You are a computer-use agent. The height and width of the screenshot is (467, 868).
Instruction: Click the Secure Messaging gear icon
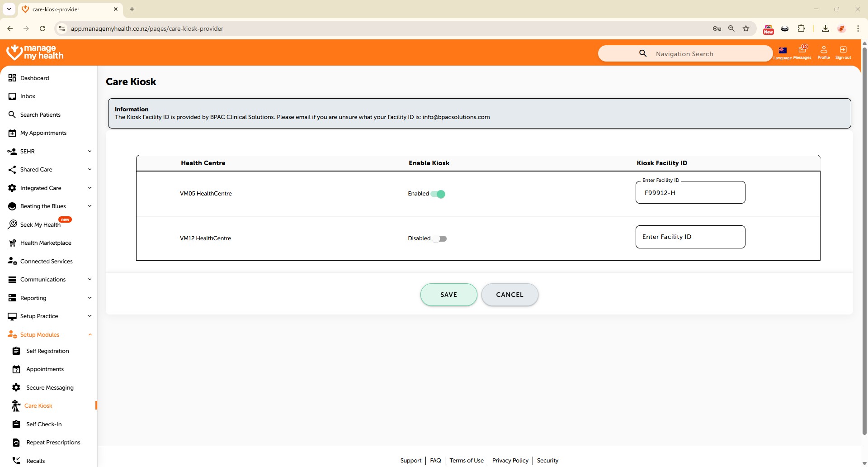coord(16,387)
